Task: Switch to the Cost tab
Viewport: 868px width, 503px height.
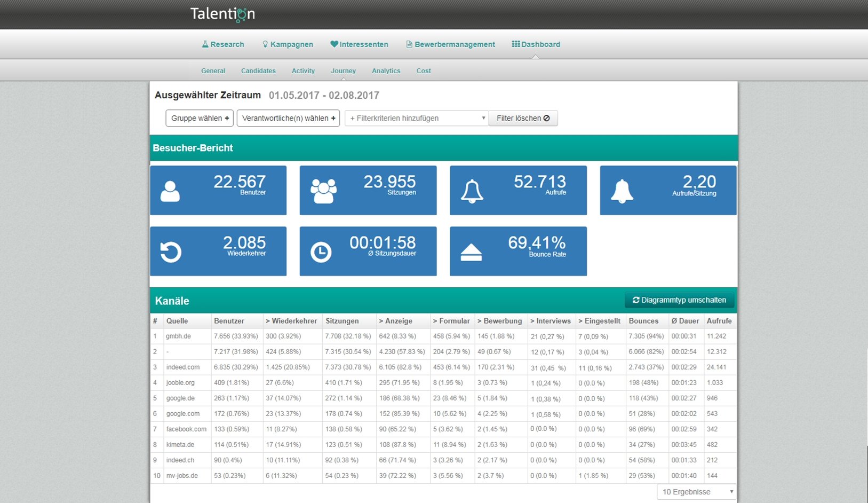Action: (x=424, y=70)
